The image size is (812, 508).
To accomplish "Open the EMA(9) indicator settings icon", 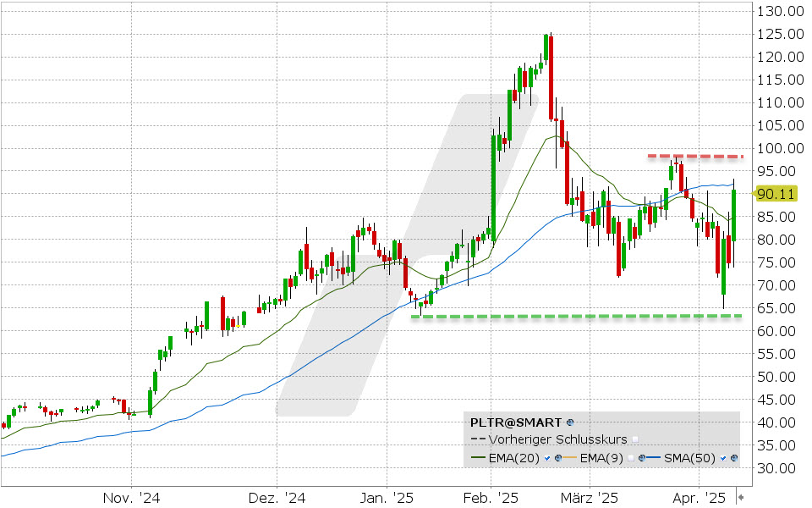I will [x=642, y=458].
